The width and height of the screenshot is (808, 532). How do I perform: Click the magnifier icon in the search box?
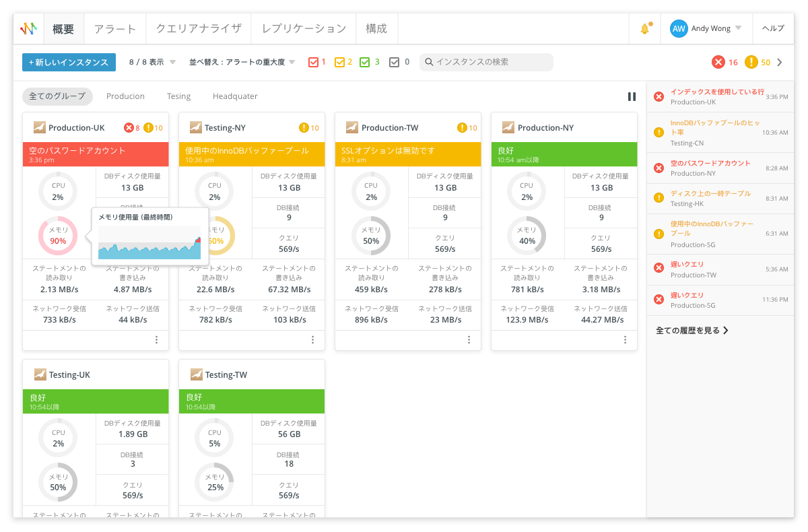click(x=429, y=62)
